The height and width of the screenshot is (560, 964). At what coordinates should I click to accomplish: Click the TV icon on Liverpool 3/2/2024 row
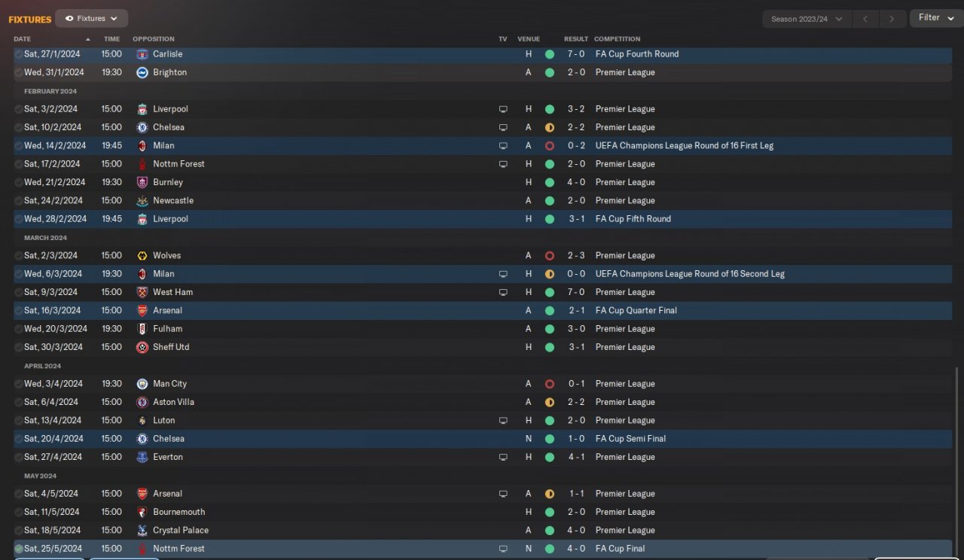tap(503, 109)
